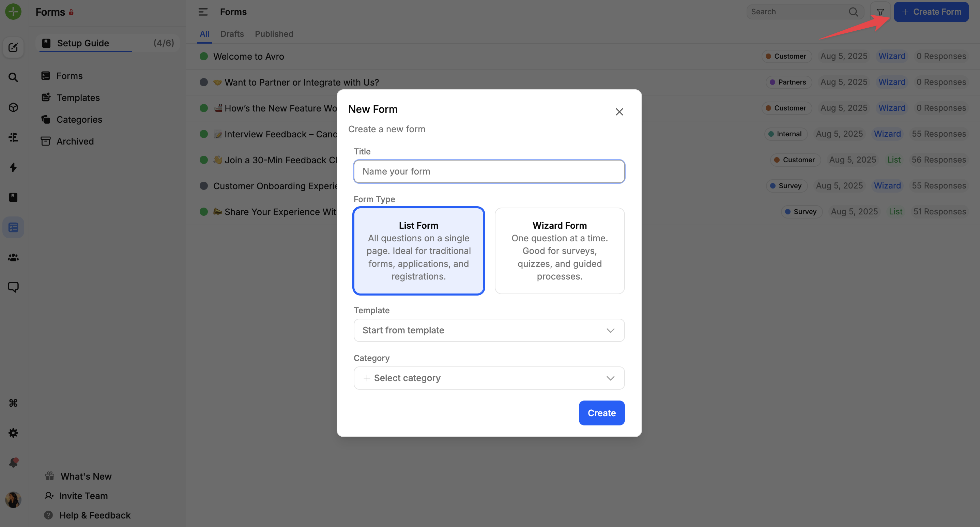
Task: Click the green plus logo icon
Action: point(13,12)
